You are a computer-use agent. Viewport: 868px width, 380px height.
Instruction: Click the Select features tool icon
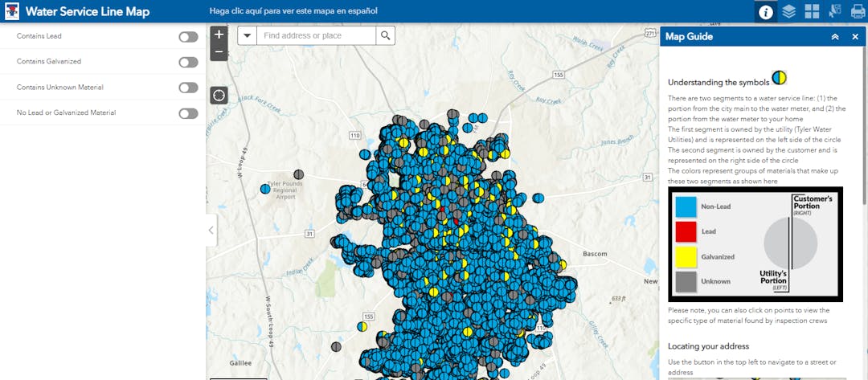(834, 11)
